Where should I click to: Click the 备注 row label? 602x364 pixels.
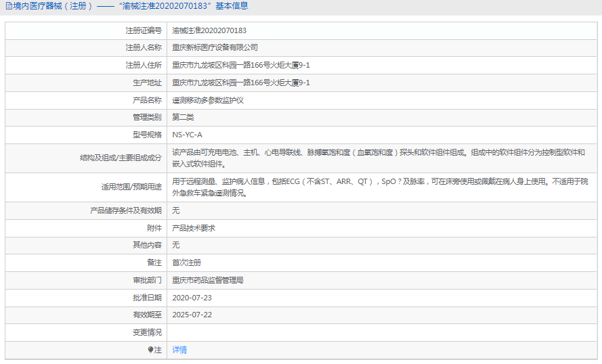[x=154, y=263]
